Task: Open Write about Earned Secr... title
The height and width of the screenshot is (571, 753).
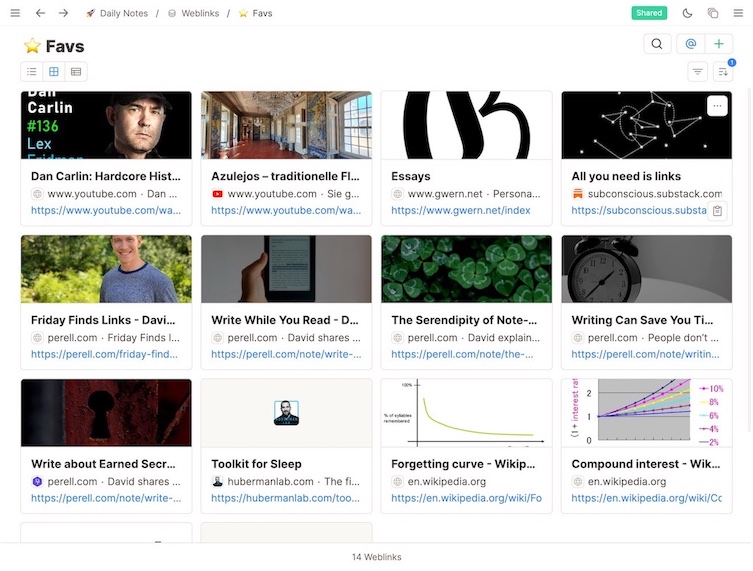Action: 103,464
